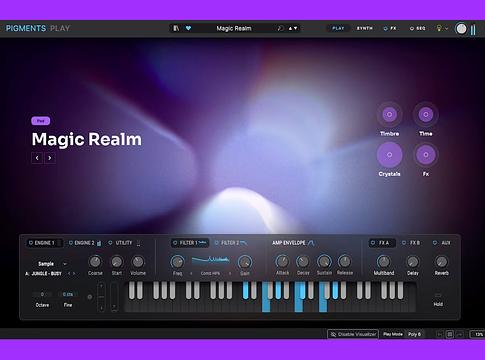Select the FX B tab
Image resolution: width=485 pixels, height=360 pixels.
[411, 243]
